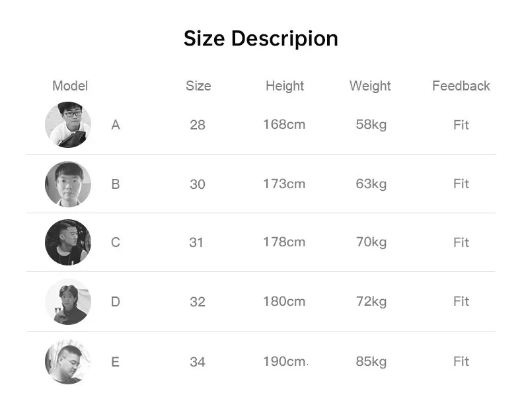
Task: Click model D's circular avatar photo
Action: click(68, 302)
